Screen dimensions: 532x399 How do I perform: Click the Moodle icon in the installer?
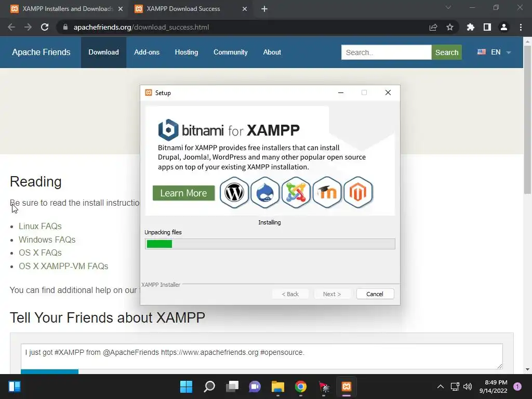[327, 192]
